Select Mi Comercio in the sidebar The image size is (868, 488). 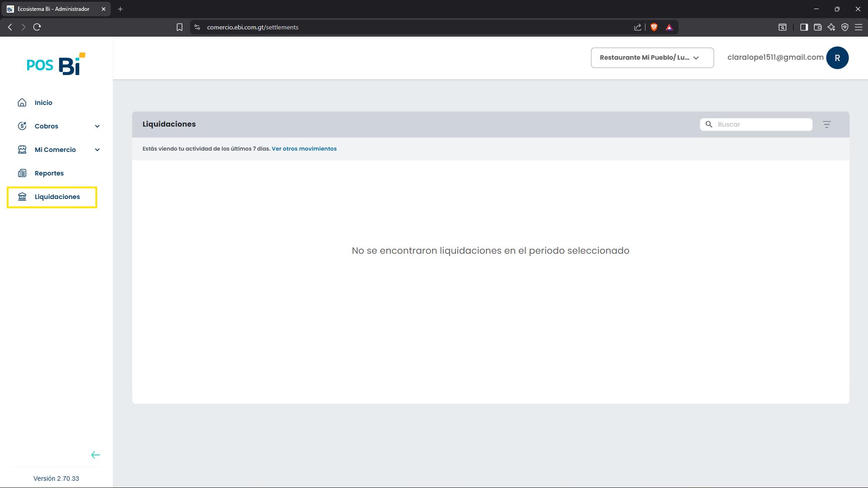coord(55,150)
